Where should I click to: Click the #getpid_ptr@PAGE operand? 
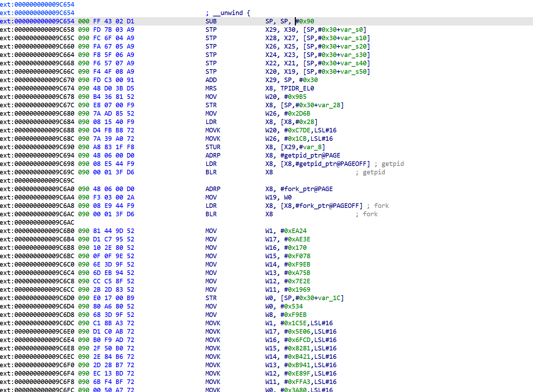(x=311, y=155)
